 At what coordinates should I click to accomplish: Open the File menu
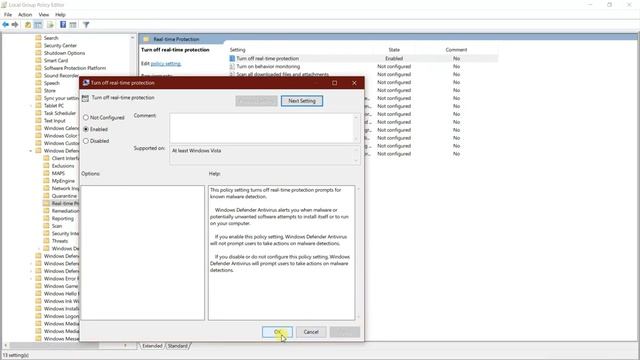[x=8, y=15]
